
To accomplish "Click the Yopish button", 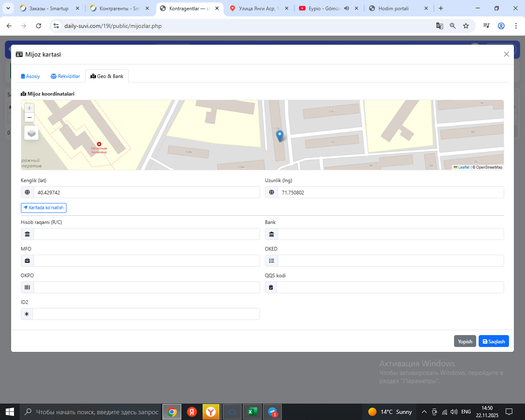I will [x=465, y=341].
